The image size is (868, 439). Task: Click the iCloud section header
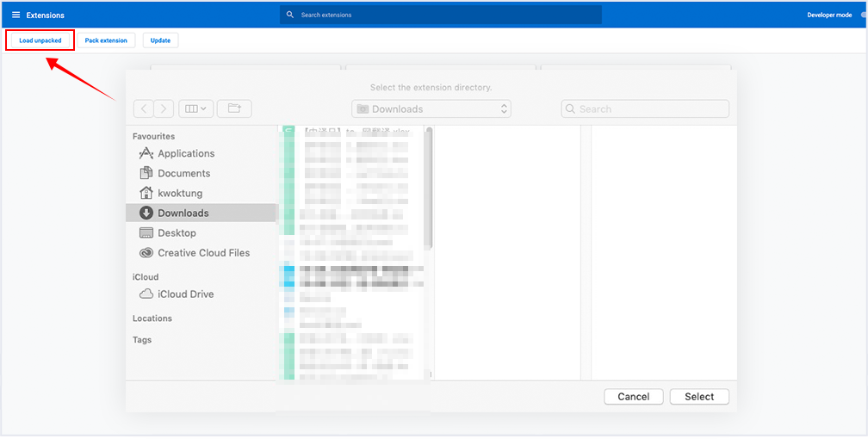click(146, 277)
